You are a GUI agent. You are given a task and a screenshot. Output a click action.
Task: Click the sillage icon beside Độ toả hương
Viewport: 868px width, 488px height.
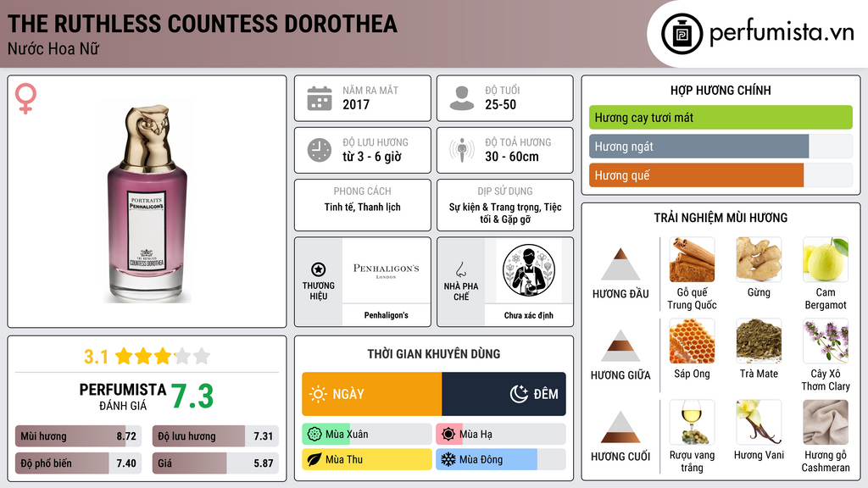coord(462,150)
